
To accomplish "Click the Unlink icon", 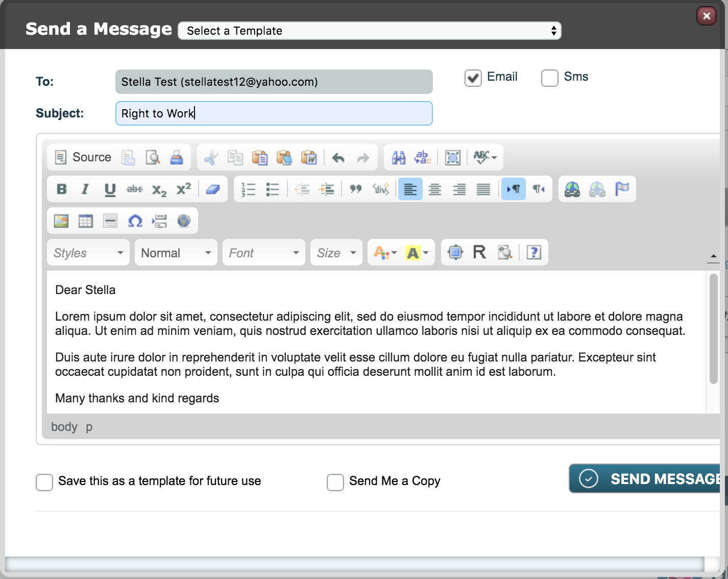I will pyautogui.click(x=597, y=189).
